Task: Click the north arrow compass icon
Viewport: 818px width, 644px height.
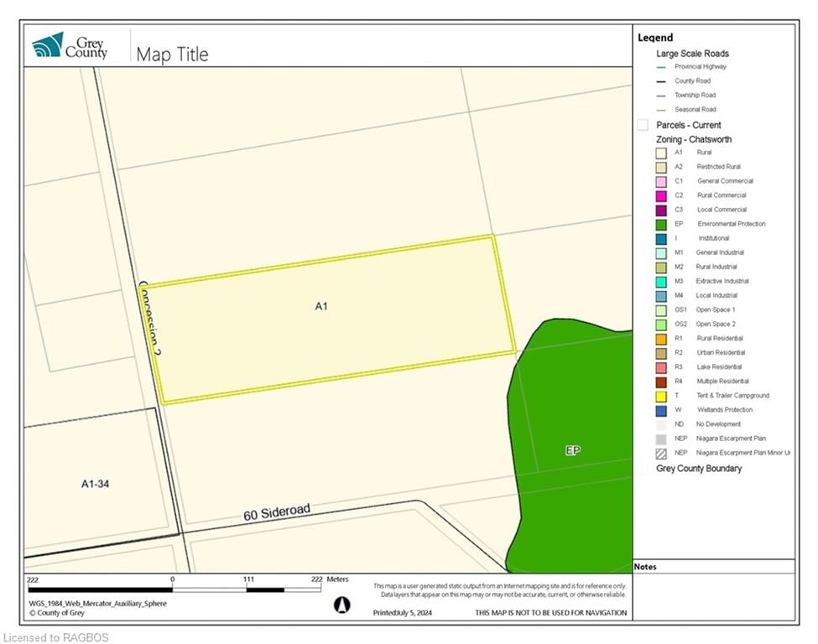Action: (341, 605)
